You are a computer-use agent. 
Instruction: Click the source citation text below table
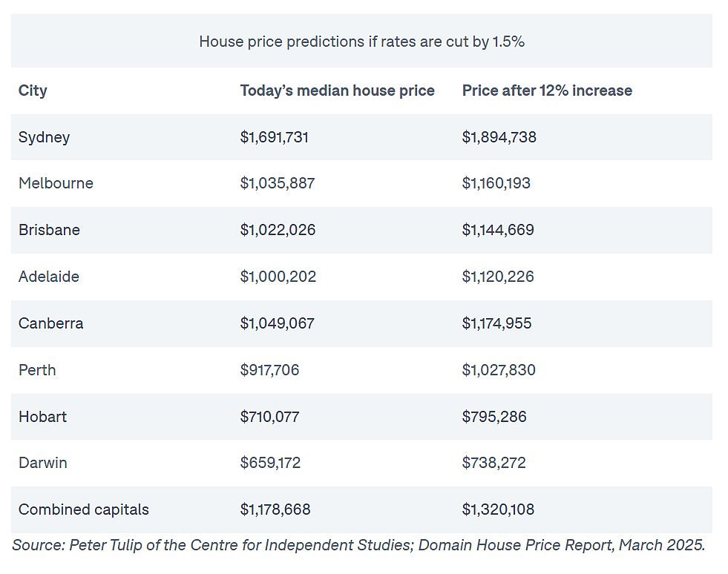pos(358,545)
